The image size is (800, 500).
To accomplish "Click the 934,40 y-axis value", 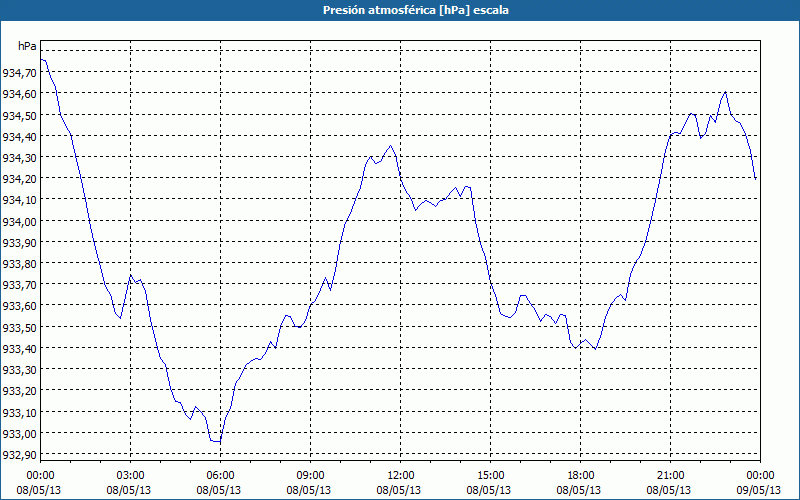I will click(19, 137).
